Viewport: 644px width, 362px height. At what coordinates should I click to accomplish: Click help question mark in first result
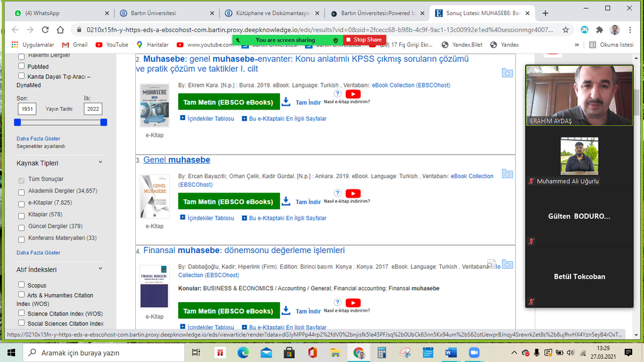tap(338, 94)
